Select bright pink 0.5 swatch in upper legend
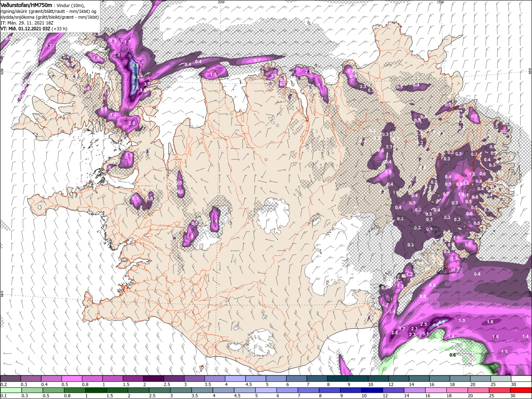This screenshot has width=532, height=399. tap(71, 379)
